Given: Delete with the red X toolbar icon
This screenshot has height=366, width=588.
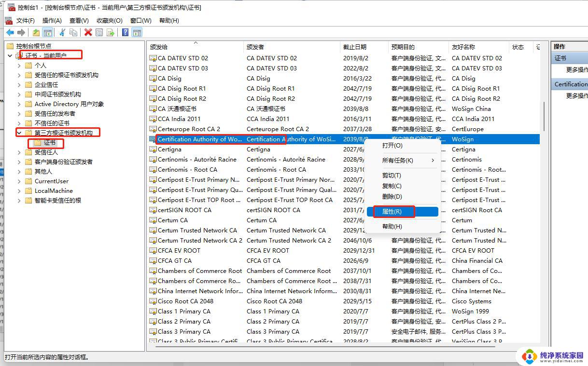Looking at the screenshot, I should pyautogui.click(x=88, y=32).
